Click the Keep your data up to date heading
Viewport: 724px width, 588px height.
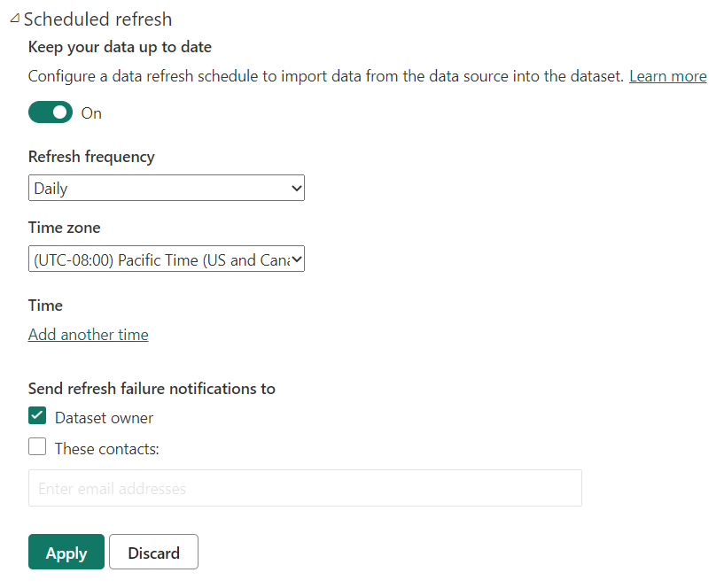[120, 47]
